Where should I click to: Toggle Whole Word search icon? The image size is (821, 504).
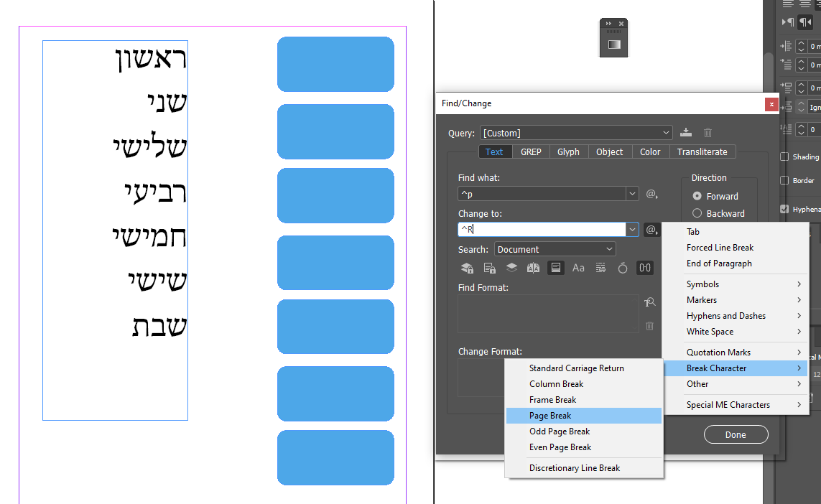click(x=600, y=268)
